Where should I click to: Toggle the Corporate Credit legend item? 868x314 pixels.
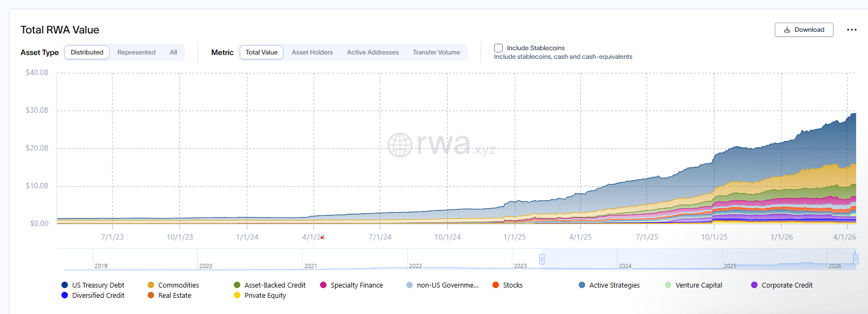(x=754, y=285)
